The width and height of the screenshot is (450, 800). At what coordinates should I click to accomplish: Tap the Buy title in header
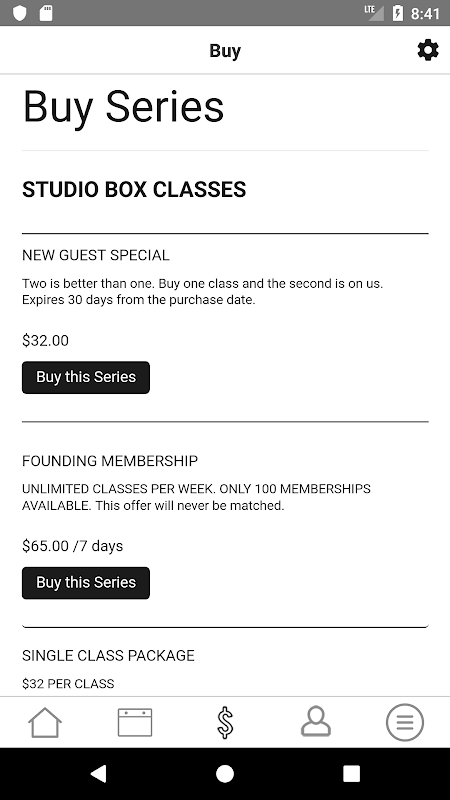pyautogui.click(x=225, y=51)
